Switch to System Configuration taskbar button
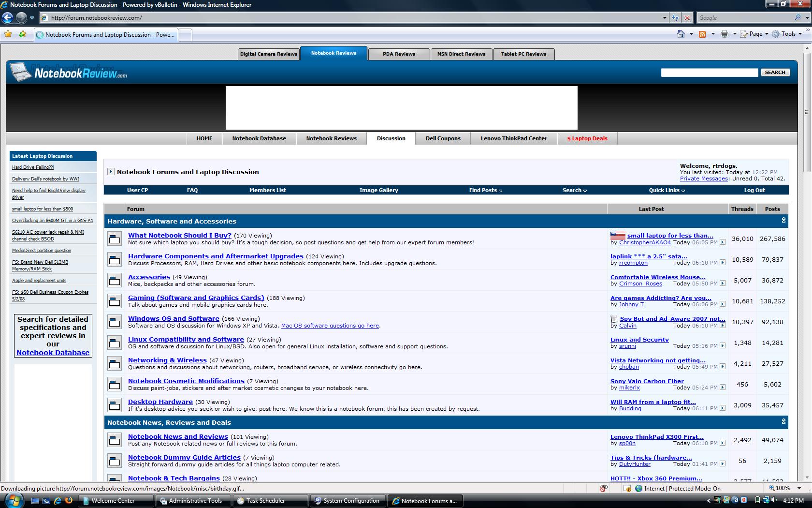Screen dimensions: 812x508 pyautogui.click(x=348, y=501)
